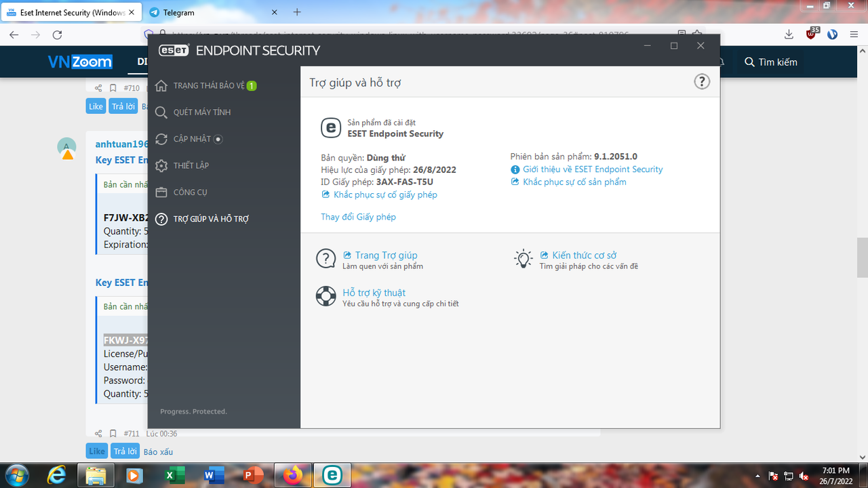Click the Like button under post #711
The width and height of the screenshot is (868, 488).
click(96, 451)
